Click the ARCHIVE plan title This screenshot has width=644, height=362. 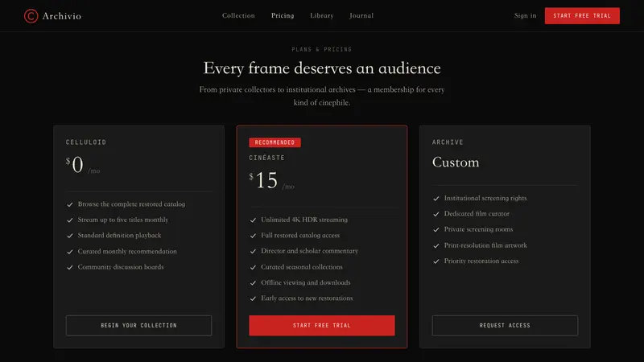[448, 142]
